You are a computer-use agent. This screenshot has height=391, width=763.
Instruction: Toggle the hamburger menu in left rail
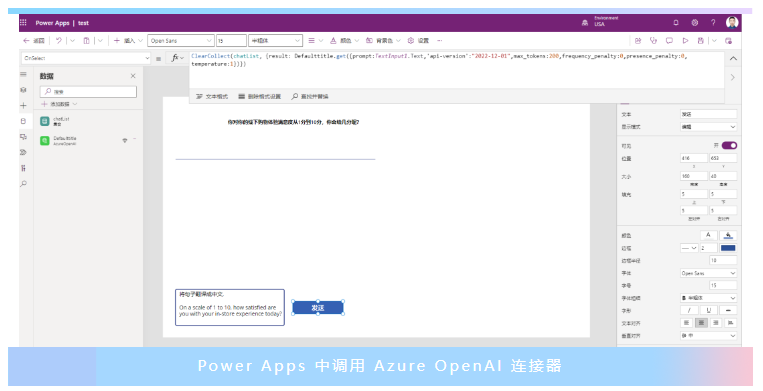coord(23,74)
